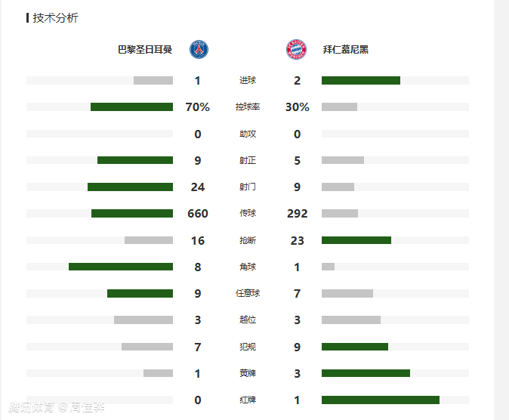Select the 拜仁慕尼黑 team name

point(345,50)
